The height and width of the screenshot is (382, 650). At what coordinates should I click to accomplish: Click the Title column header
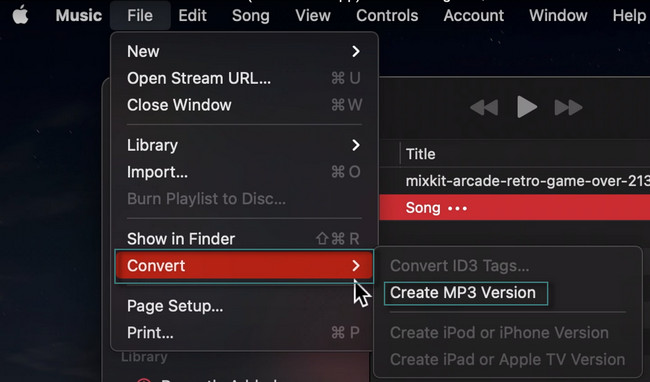[x=420, y=154]
